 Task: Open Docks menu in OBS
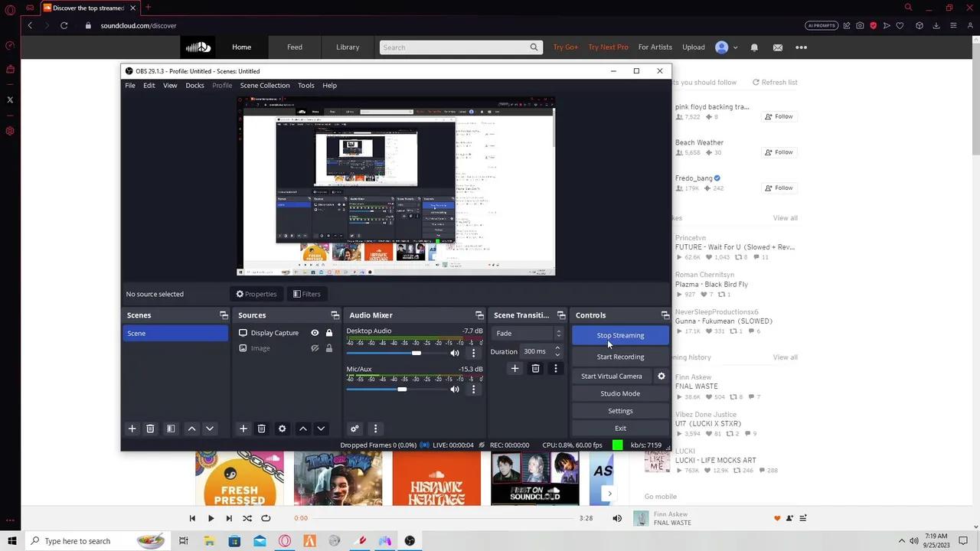tap(194, 85)
